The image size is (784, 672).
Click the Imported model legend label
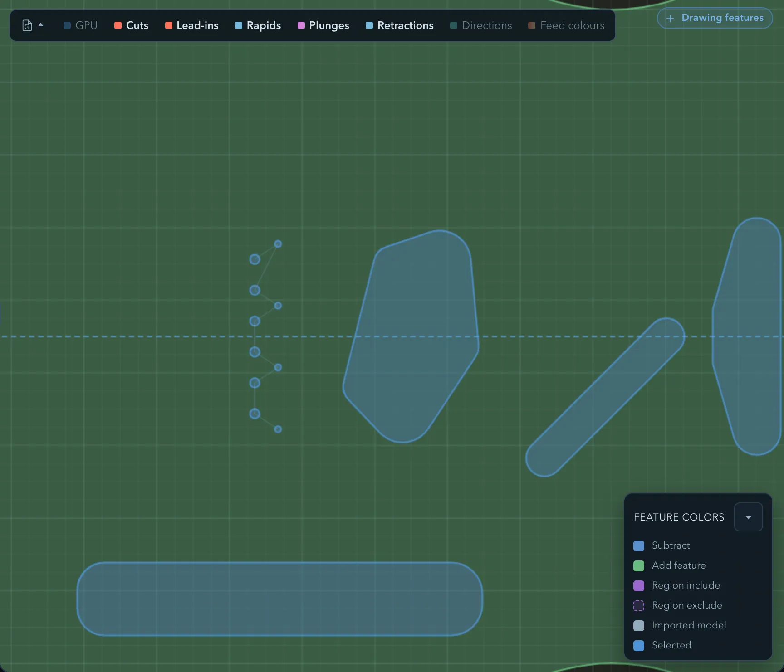(x=689, y=625)
